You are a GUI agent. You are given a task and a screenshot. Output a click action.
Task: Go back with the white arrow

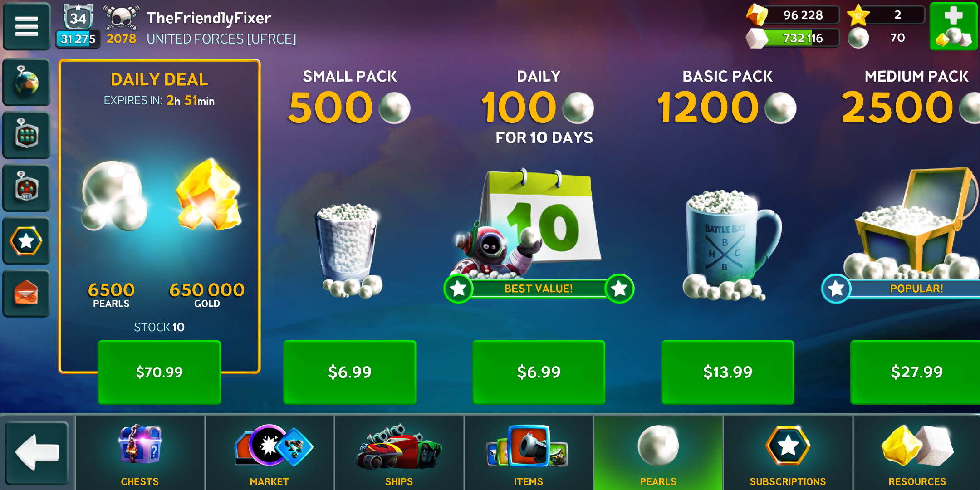point(37,453)
